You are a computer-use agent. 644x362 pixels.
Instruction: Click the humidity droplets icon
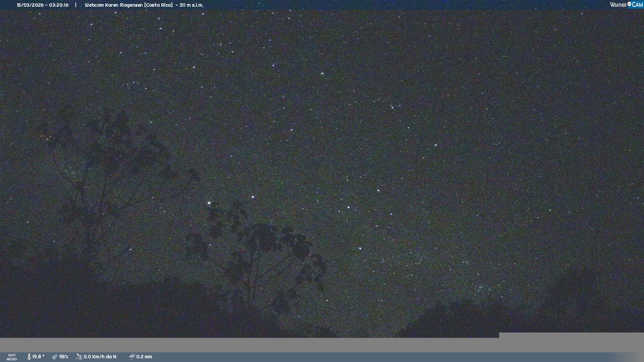(55, 357)
